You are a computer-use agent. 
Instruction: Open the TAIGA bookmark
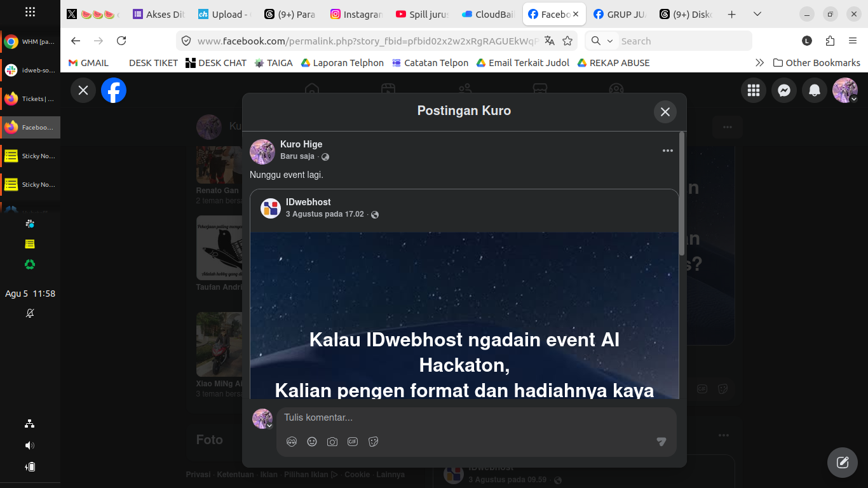click(274, 63)
